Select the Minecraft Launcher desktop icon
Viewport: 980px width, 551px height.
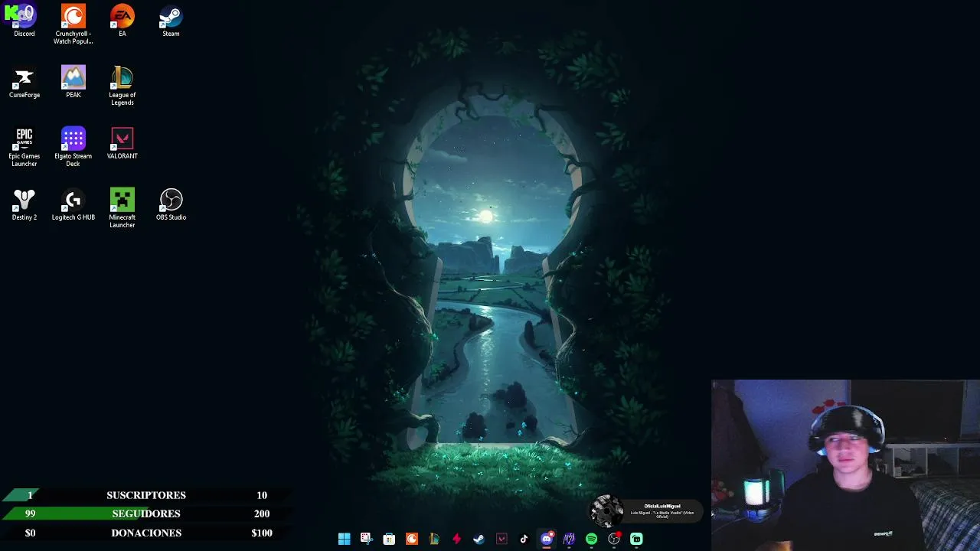point(122,208)
